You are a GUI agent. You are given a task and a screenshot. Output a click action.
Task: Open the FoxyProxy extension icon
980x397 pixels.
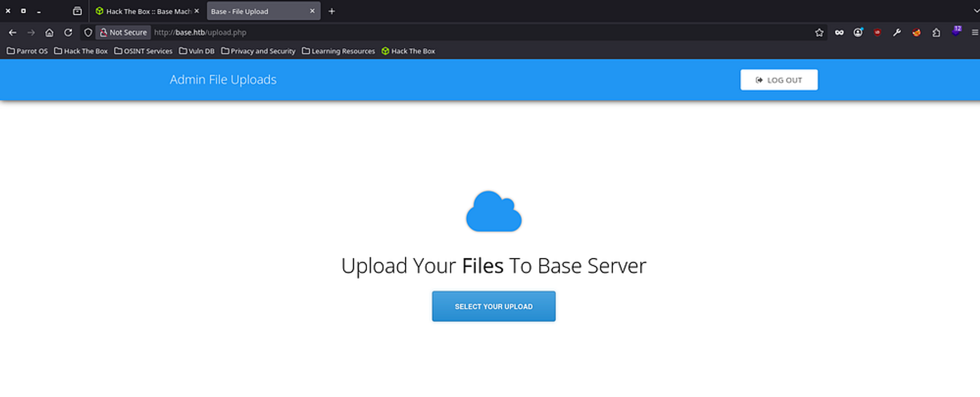pyautogui.click(x=916, y=32)
